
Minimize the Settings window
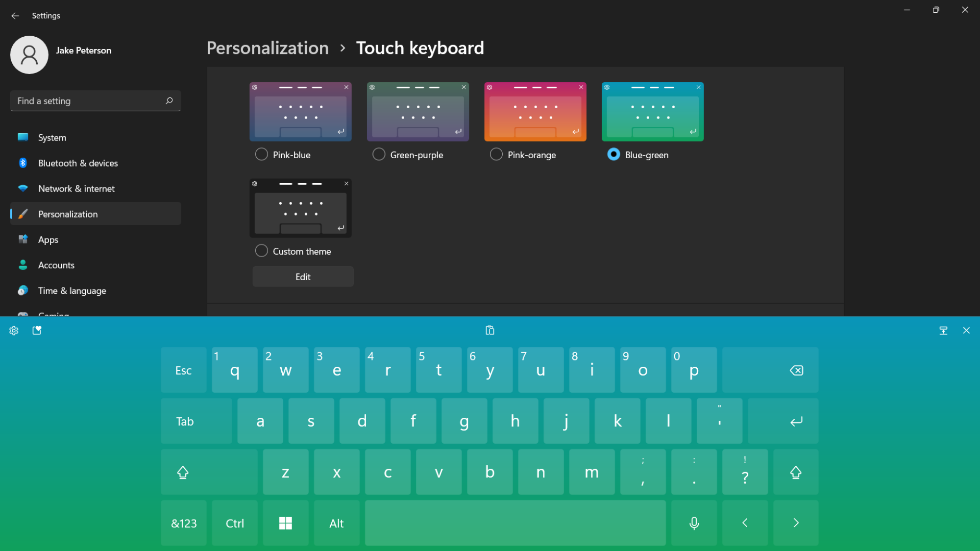[x=907, y=10]
